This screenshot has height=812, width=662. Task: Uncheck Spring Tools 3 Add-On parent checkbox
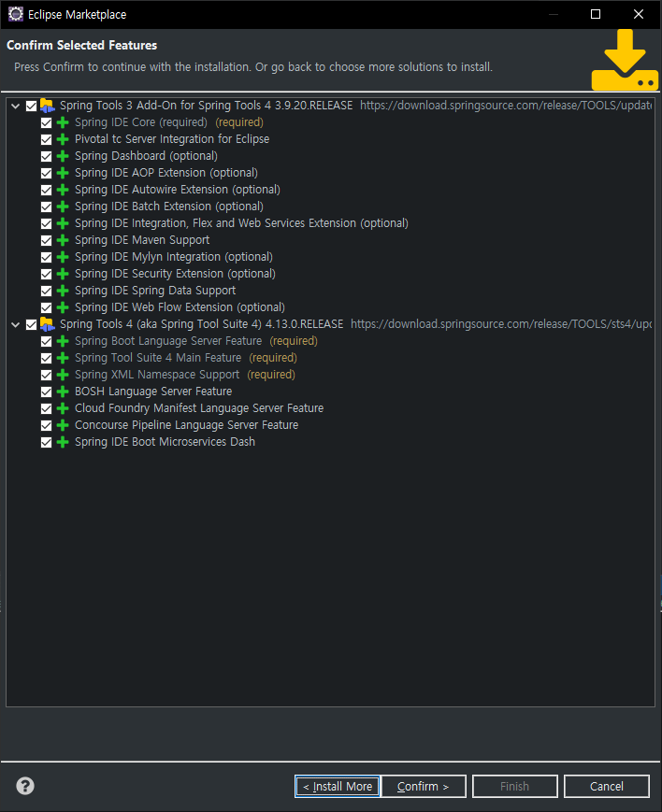point(31,107)
